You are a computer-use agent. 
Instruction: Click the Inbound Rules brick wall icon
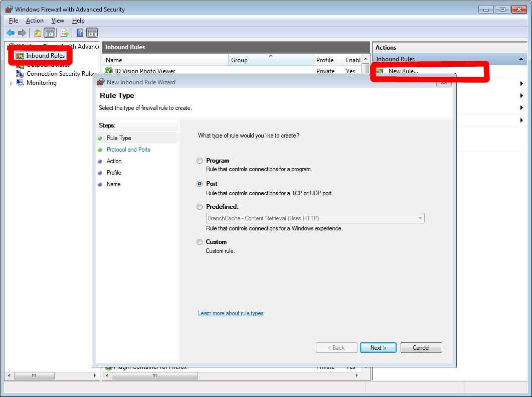[x=20, y=56]
